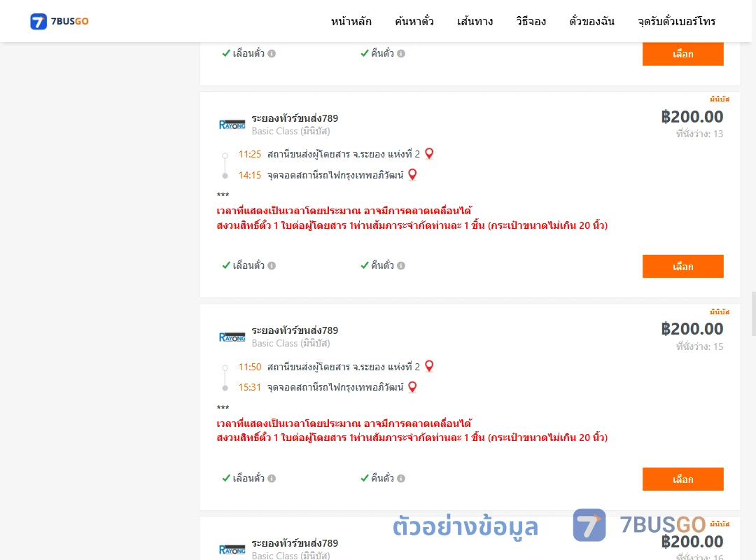Click ฿200.00 price in the 11:25 card
This screenshot has height=560, width=756.
[x=692, y=117]
